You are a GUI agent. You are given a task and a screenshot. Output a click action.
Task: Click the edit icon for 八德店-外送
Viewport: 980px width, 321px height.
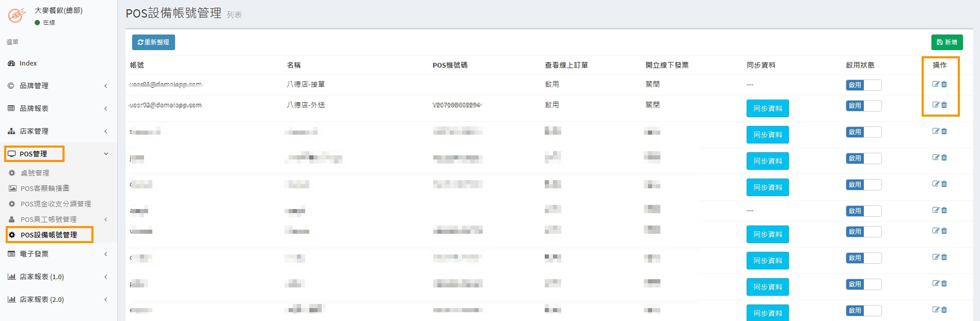pos(935,105)
